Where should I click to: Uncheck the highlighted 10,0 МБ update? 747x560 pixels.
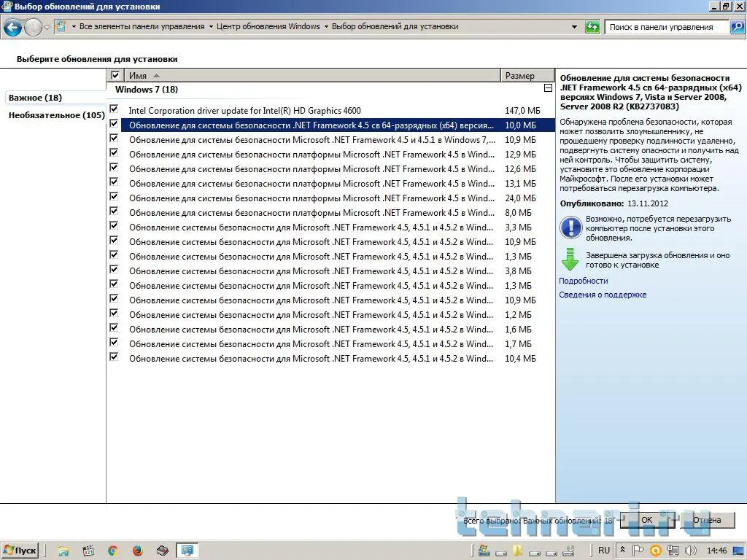(x=114, y=123)
